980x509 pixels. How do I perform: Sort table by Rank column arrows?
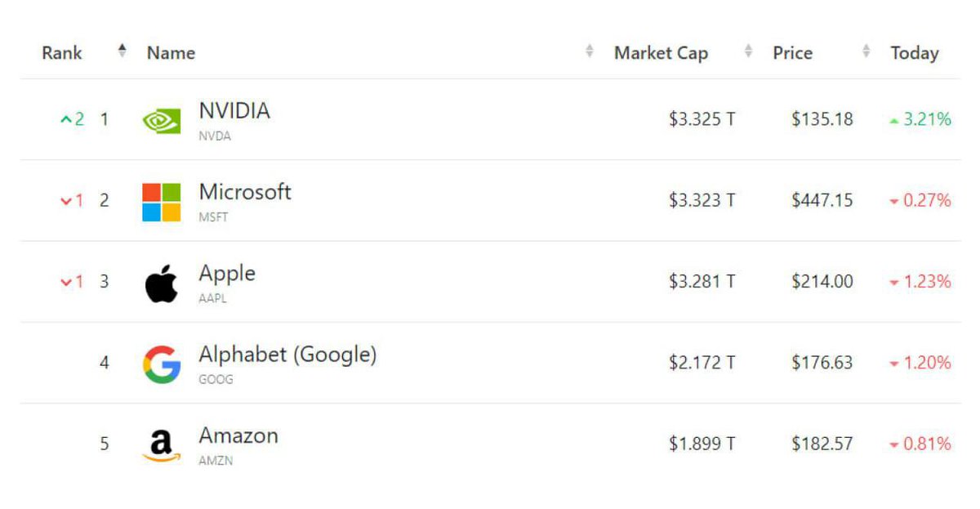click(122, 51)
